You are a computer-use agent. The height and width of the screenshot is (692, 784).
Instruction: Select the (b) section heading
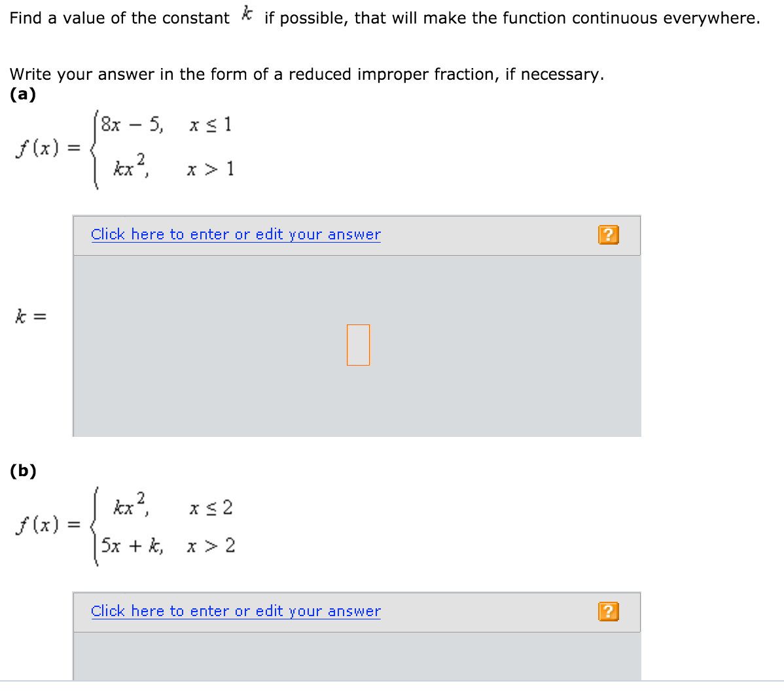pos(22,471)
